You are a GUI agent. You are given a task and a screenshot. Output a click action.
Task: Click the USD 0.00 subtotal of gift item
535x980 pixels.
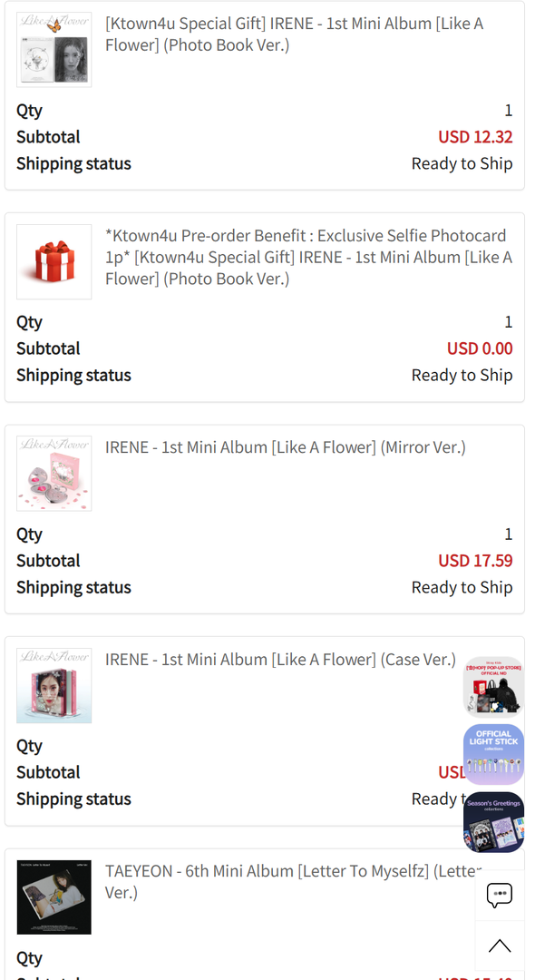pyautogui.click(x=480, y=348)
